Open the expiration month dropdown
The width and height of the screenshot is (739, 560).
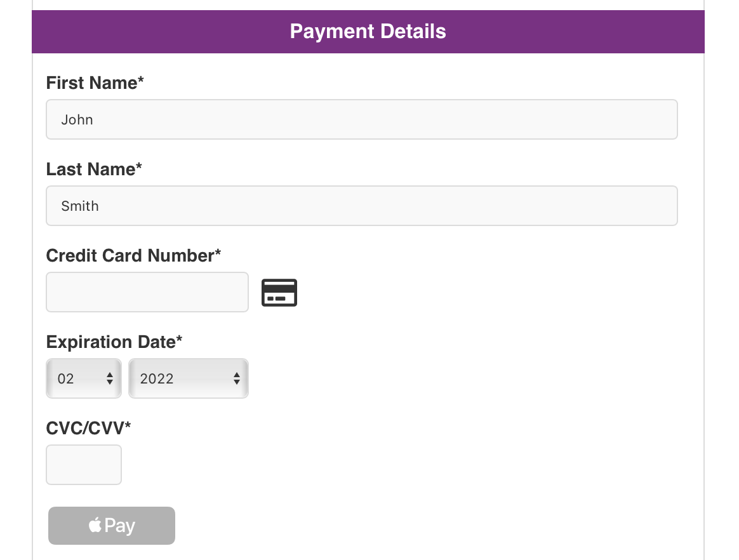83,378
